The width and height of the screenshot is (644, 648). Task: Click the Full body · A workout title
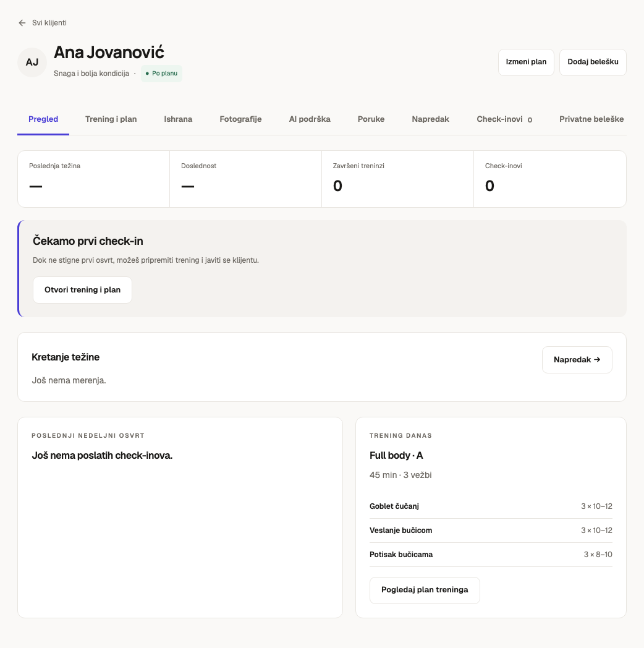tap(396, 456)
